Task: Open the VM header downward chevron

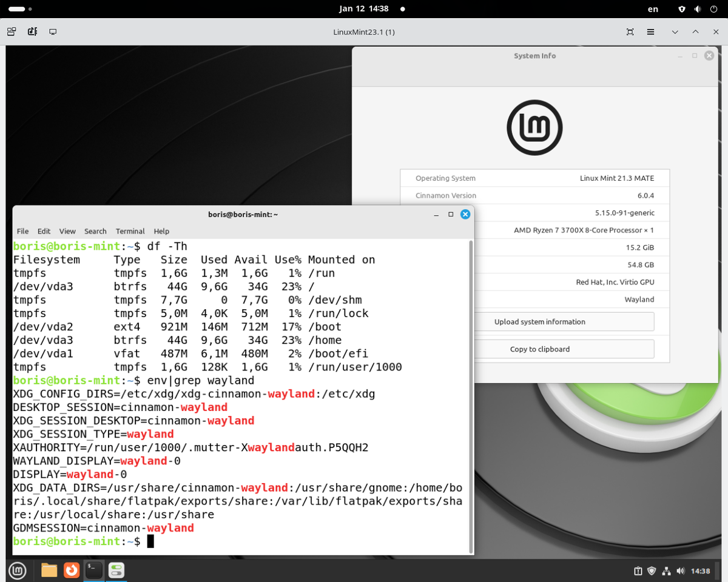Action: [675, 32]
